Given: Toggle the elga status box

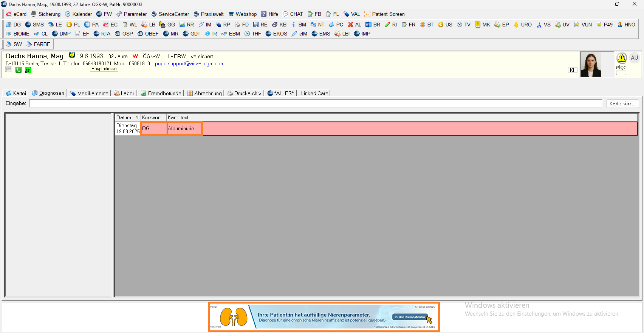Looking at the screenshot, I should [x=621, y=73].
